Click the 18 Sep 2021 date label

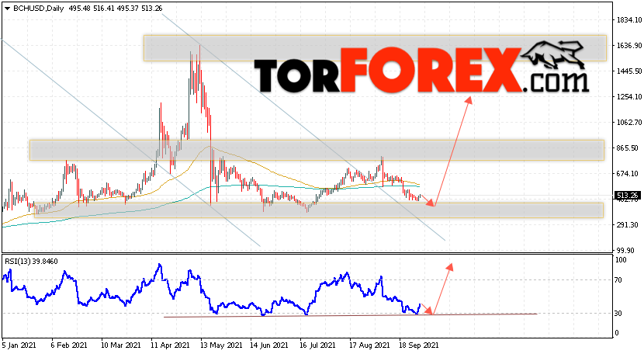tap(419, 345)
